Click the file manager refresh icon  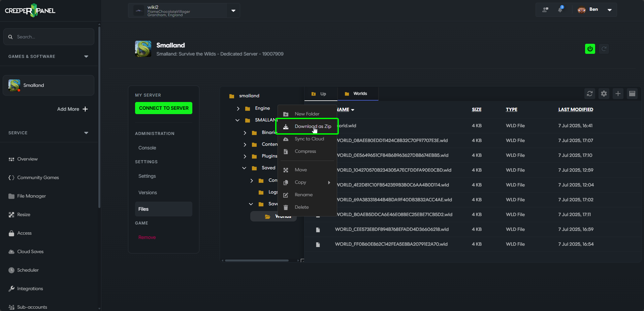[x=590, y=94]
